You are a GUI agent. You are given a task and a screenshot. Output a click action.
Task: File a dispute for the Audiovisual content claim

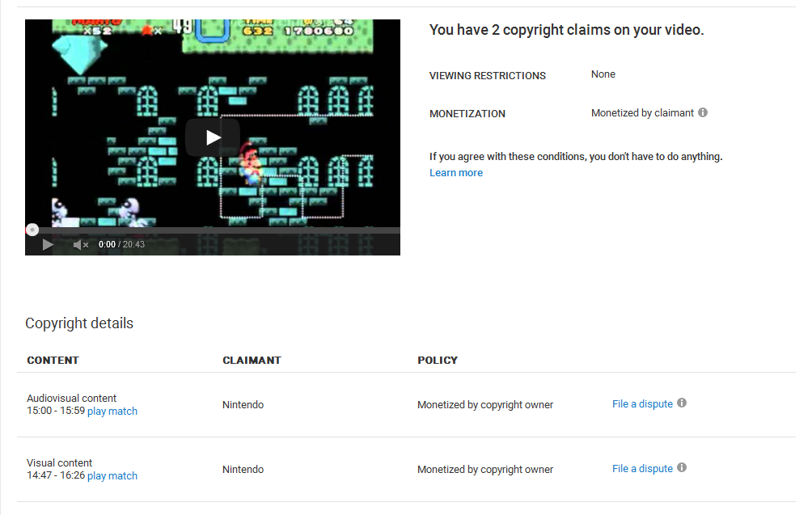point(642,403)
